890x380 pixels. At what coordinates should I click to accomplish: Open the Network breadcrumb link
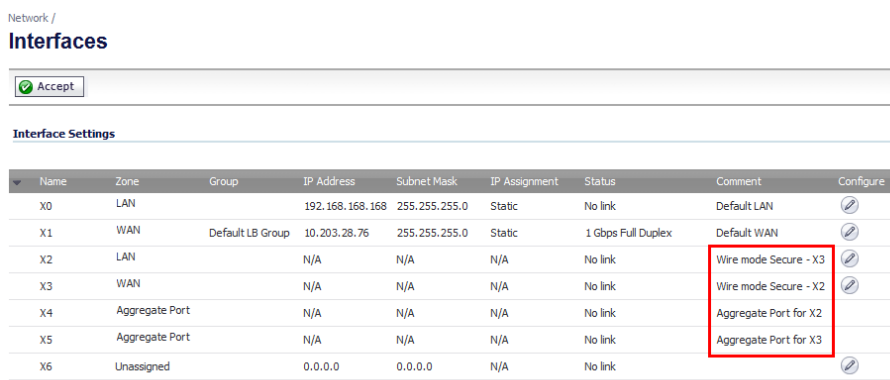28,18
